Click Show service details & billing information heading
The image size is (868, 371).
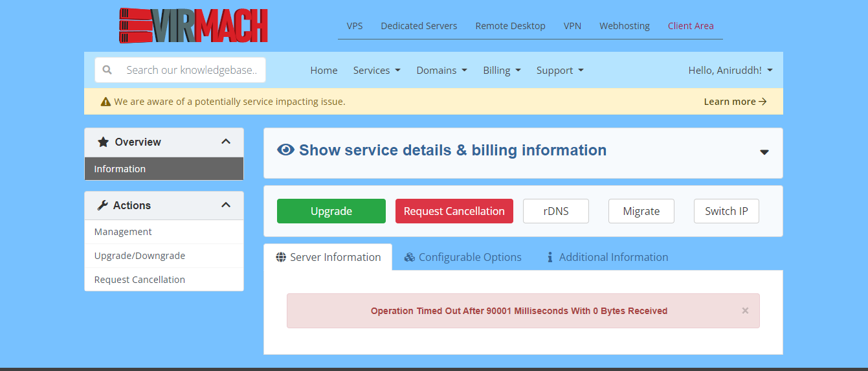click(452, 150)
